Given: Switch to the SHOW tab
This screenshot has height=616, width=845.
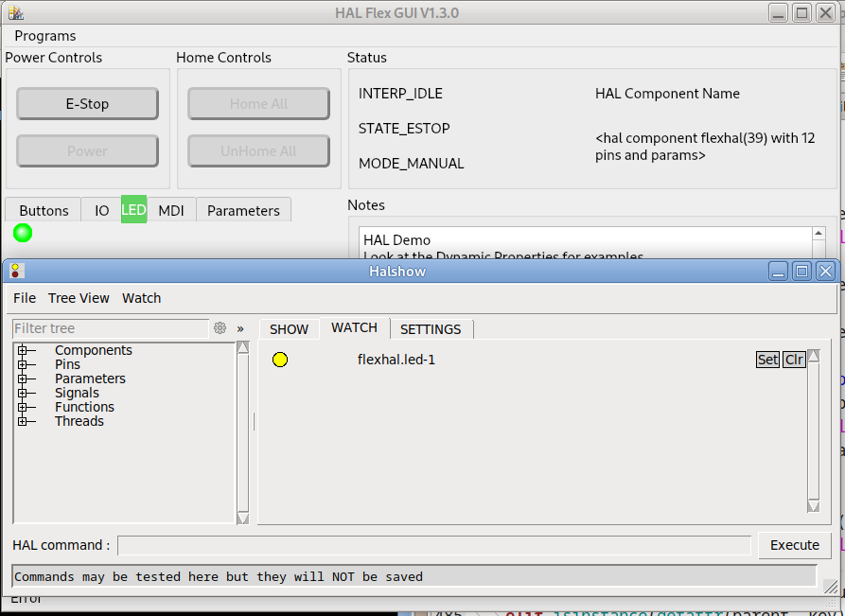Looking at the screenshot, I should [289, 329].
